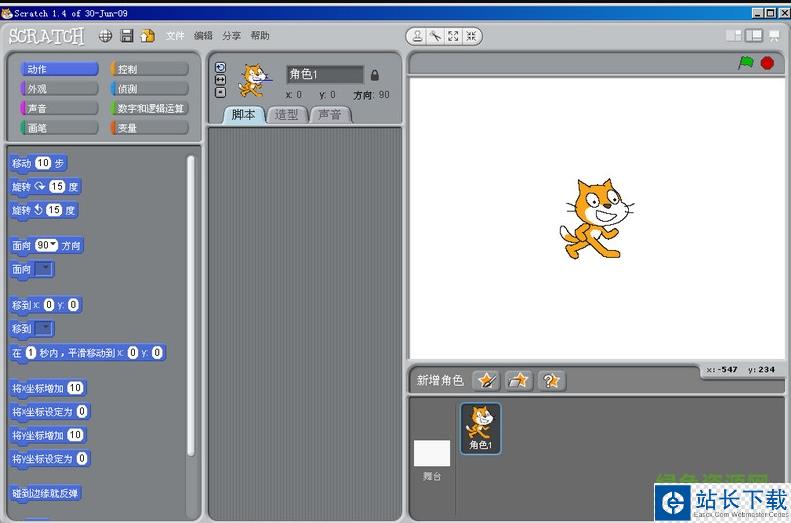The image size is (791, 523).
Task: Click the 舞台 stage thumbnail
Action: point(432,460)
